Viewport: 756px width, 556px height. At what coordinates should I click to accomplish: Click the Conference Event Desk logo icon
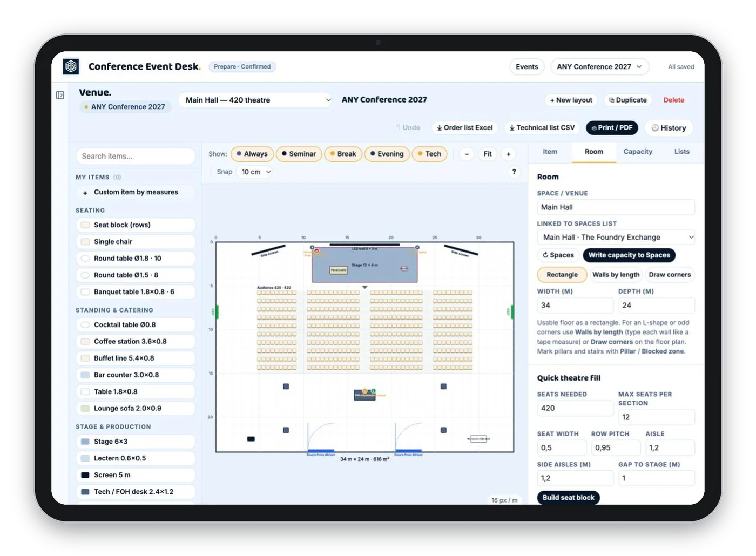pyautogui.click(x=71, y=66)
